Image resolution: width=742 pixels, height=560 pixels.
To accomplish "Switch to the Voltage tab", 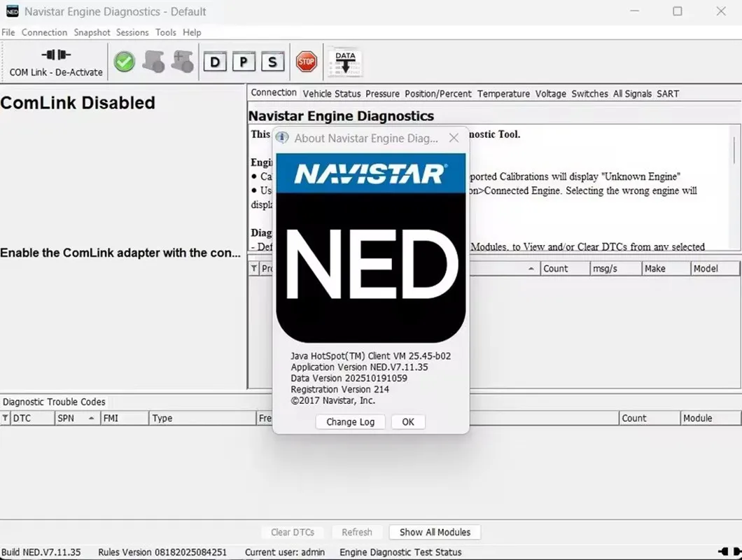I will pyautogui.click(x=551, y=94).
